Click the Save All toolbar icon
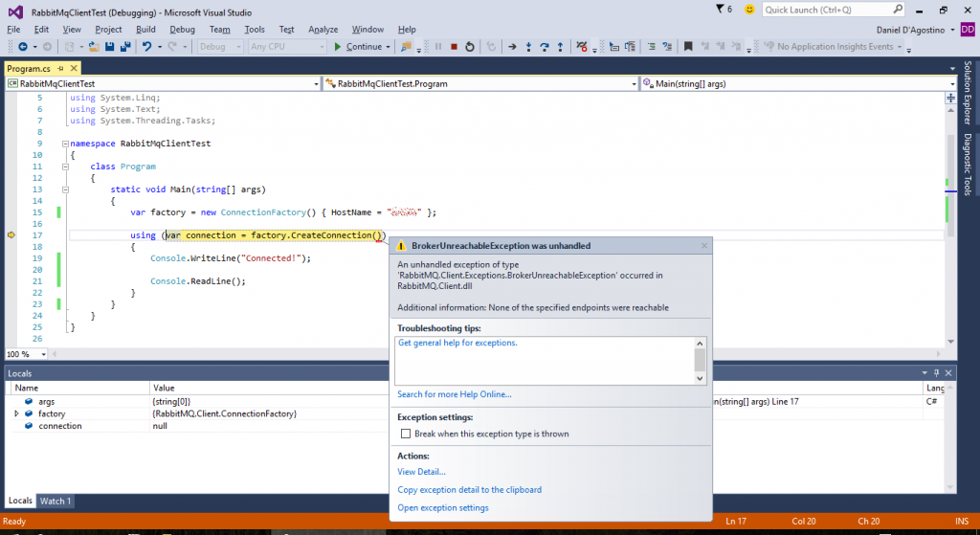This screenshot has width=980, height=535. [125, 46]
